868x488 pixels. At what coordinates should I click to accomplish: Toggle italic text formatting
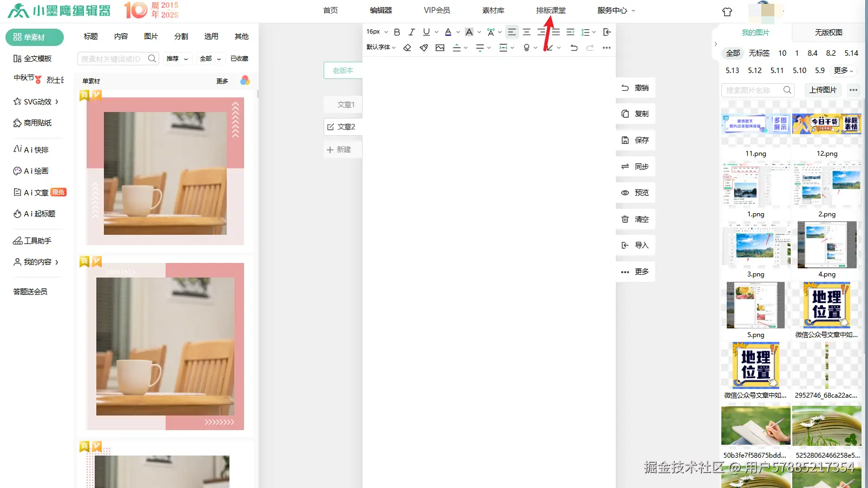(412, 32)
